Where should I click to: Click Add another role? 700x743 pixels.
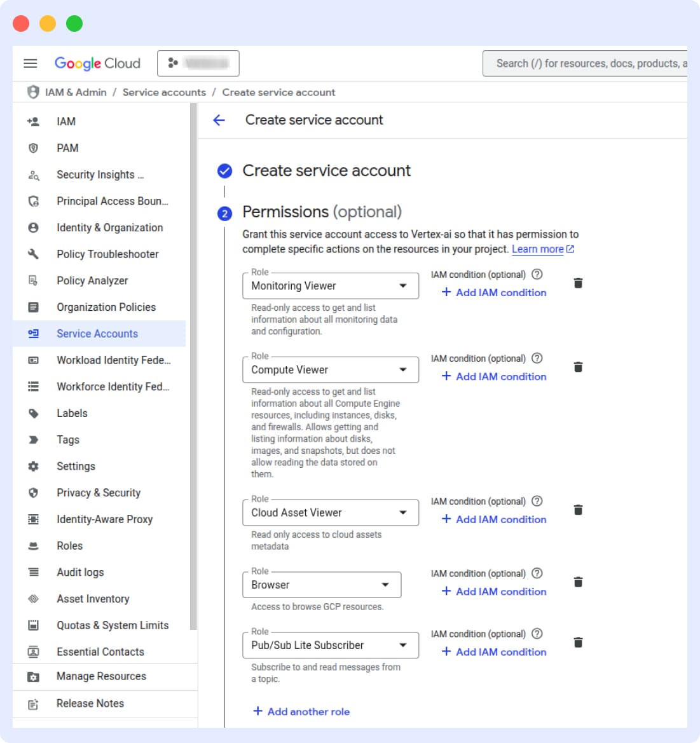coord(301,711)
